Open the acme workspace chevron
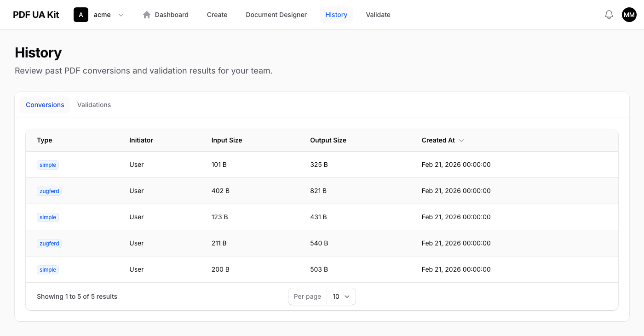The image size is (644, 336). 121,15
